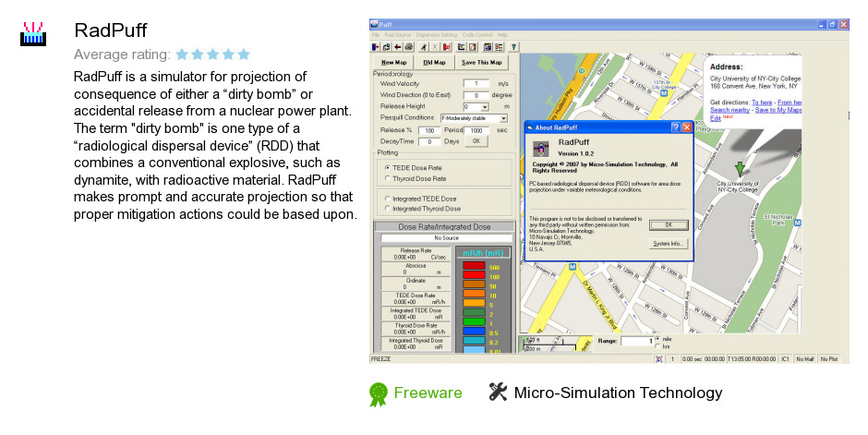Click the RadPuff logo in the About dialog
Image resolution: width=868 pixels, height=435 pixels.
[x=541, y=148]
